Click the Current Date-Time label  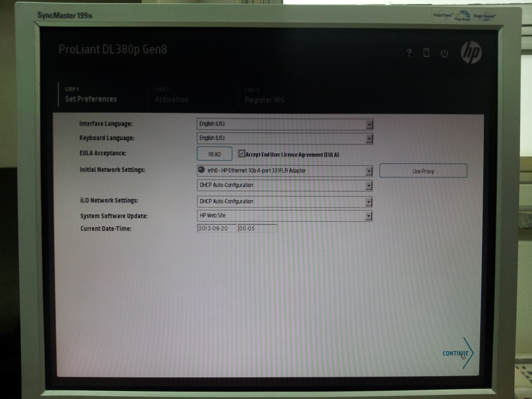[x=106, y=229]
